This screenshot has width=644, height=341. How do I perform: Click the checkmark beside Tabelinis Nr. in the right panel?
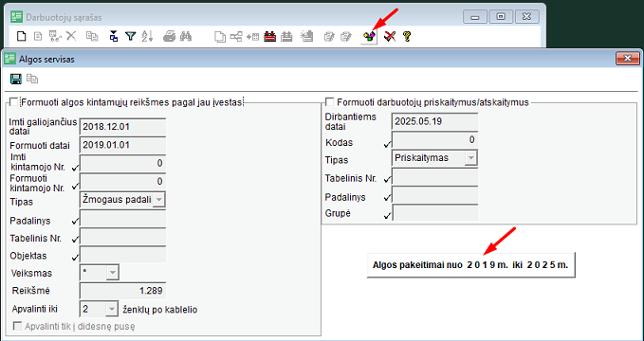387,179
